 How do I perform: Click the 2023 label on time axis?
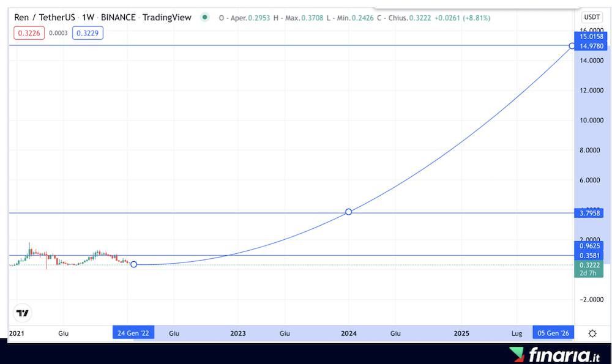click(237, 333)
